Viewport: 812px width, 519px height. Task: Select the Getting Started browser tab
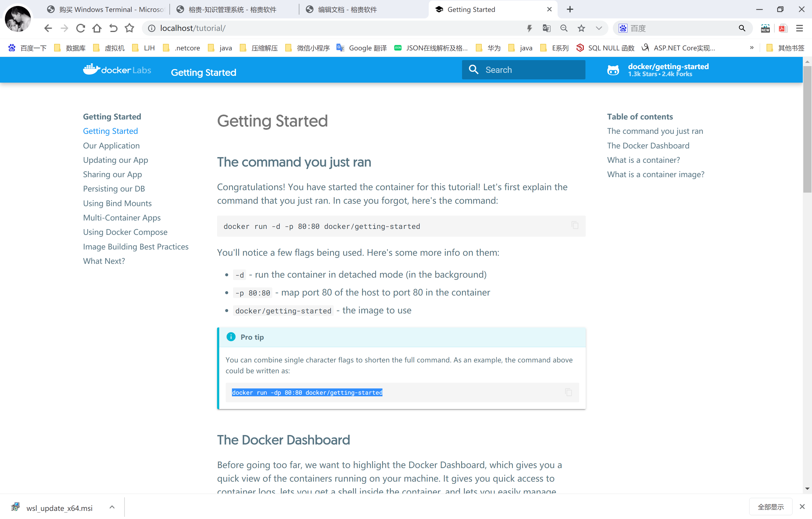(492, 9)
